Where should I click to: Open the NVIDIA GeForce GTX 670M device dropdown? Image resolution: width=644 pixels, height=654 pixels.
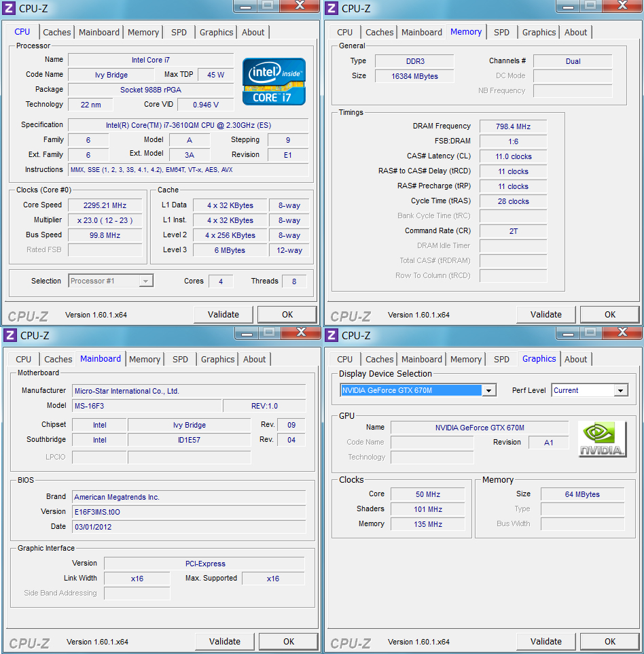418,390
